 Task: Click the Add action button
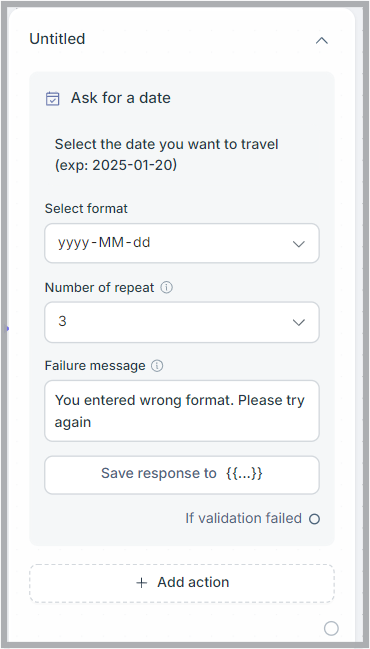[x=182, y=583]
